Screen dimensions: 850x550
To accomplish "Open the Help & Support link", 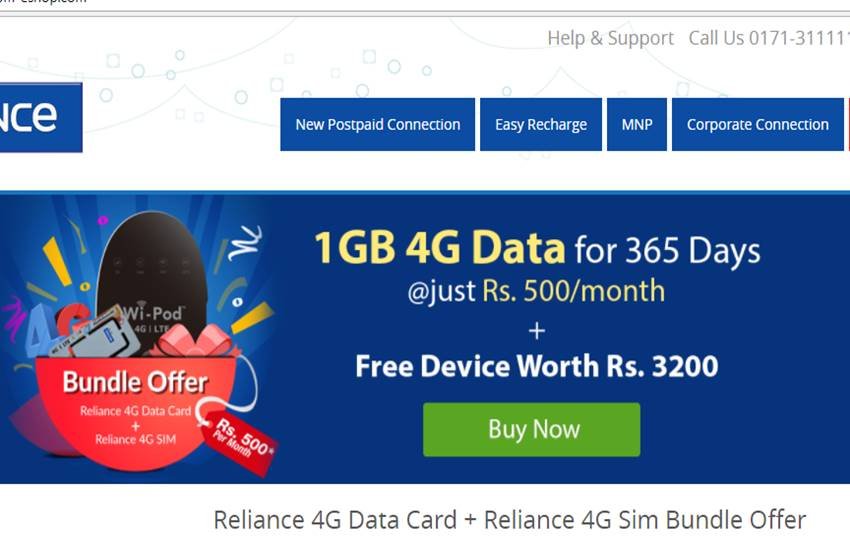I will 610,38.
